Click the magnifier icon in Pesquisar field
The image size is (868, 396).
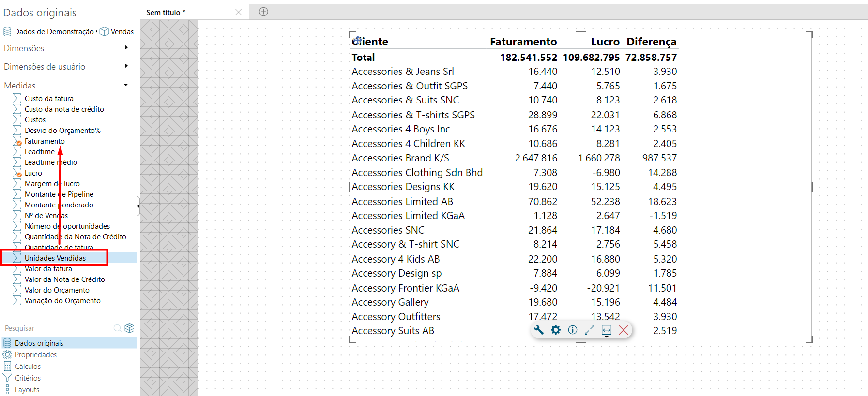pos(118,328)
